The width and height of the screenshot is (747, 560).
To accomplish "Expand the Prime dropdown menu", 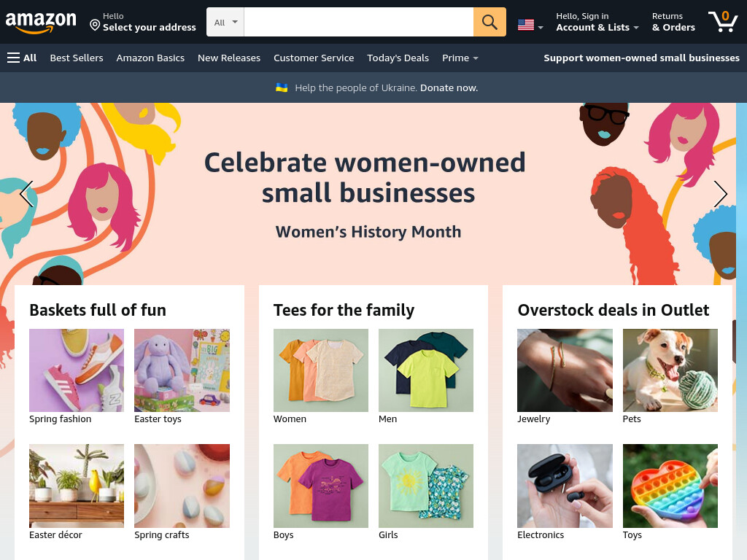I will (x=460, y=58).
